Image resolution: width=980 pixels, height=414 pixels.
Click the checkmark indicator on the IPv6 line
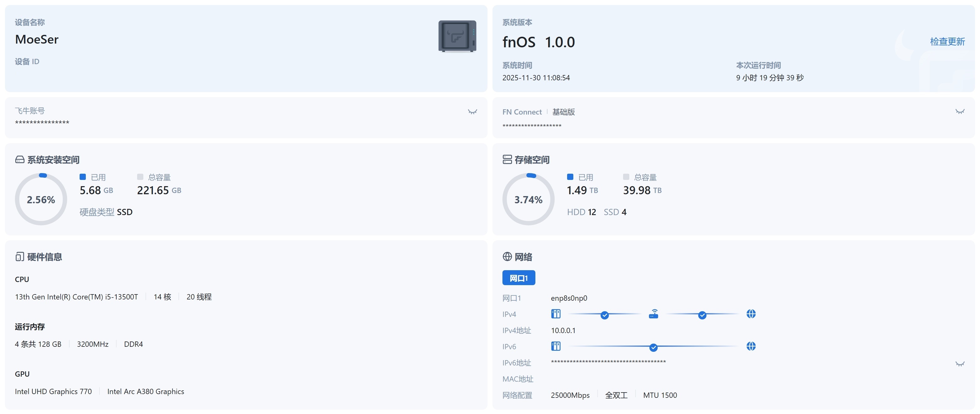(654, 347)
